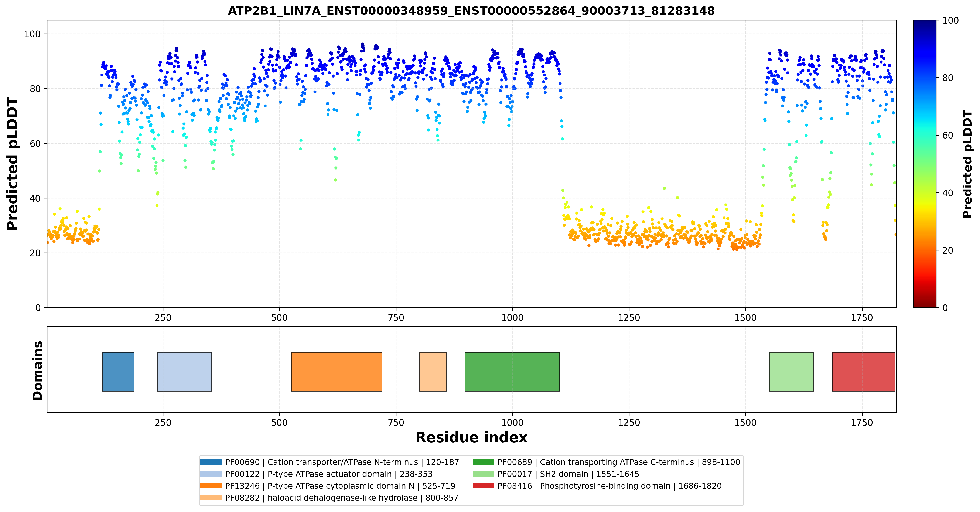The image size is (980, 512).
Task: Click the PF13246 orange legend swatch
Action: coord(211,486)
